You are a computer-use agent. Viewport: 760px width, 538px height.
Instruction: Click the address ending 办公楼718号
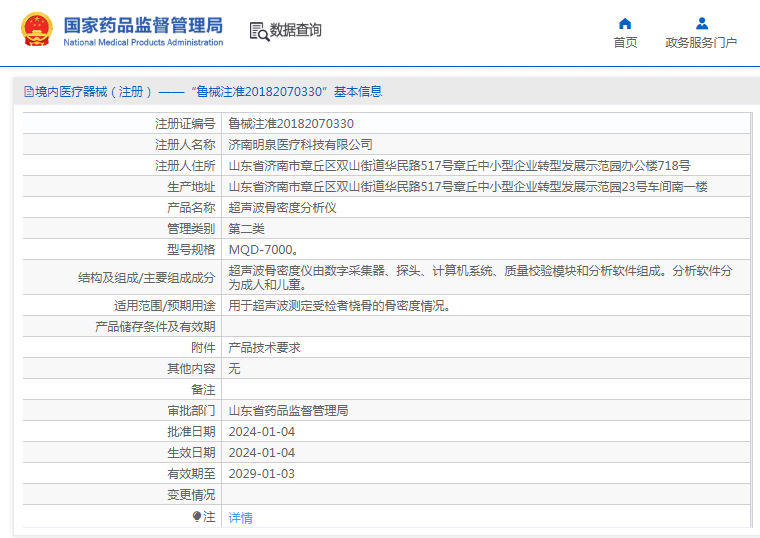tap(459, 166)
